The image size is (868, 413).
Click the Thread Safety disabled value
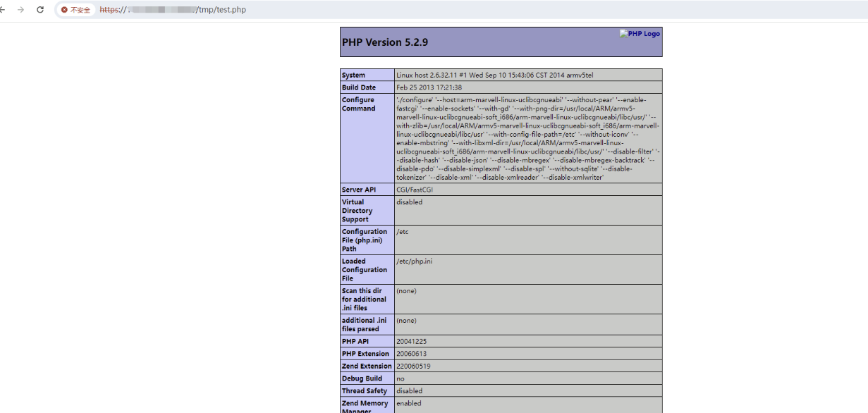point(410,391)
